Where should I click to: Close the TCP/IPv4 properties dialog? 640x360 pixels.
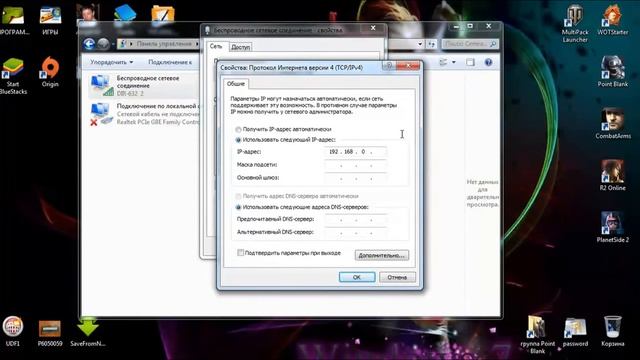point(408,66)
